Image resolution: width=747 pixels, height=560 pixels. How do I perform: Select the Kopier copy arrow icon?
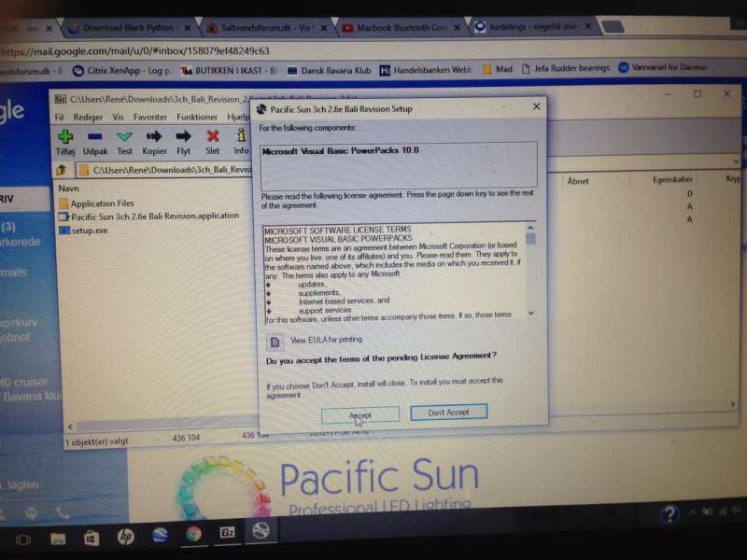pos(154,137)
